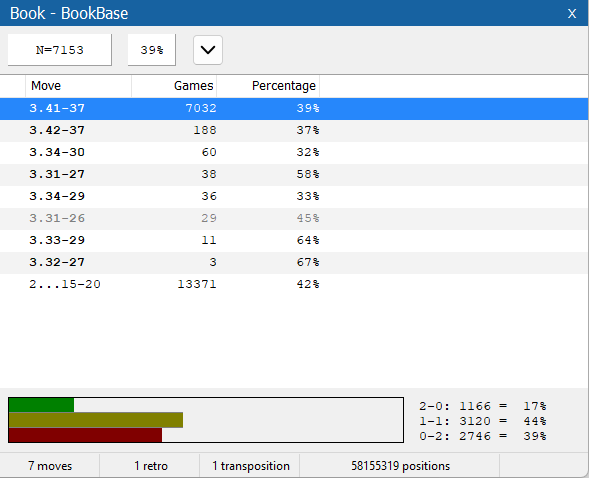
Task: Sort by the Percentage column header
Action: [x=268, y=86]
